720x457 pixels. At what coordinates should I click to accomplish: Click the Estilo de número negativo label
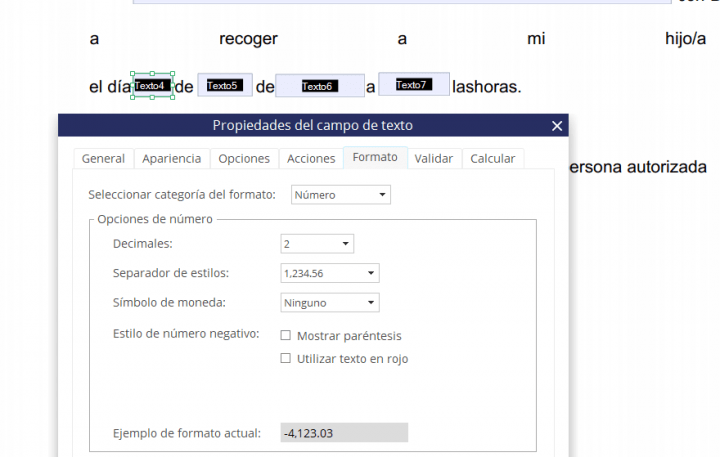pos(186,333)
